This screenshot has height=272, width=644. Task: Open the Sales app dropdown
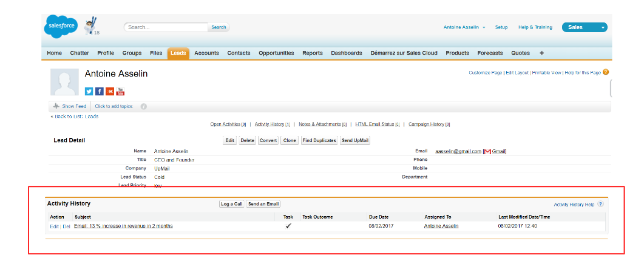(x=585, y=27)
